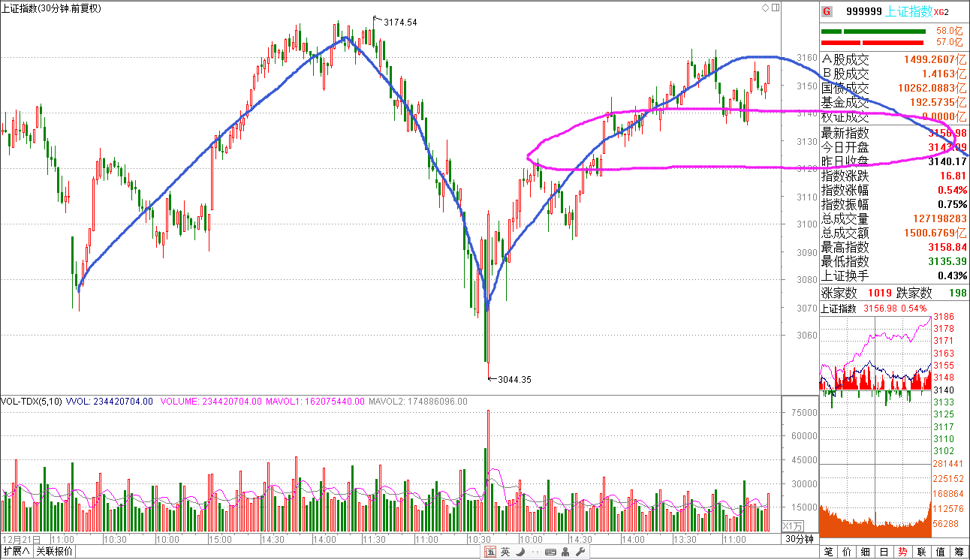Click the diamond icon at chart top-right
970x560 pixels.
765,8
